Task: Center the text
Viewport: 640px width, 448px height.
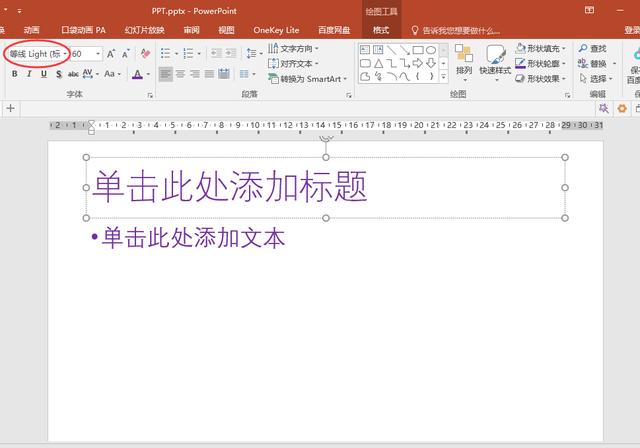Action: point(180,74)
